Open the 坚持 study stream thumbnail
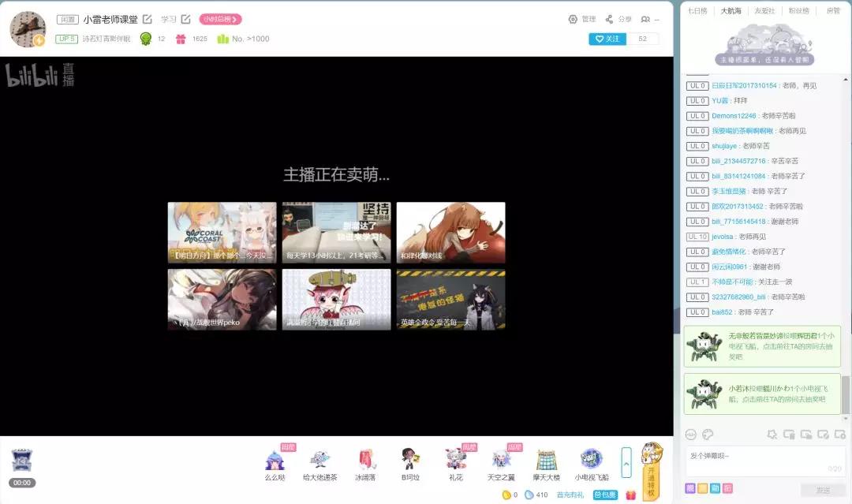Screen dimensions: 852x504 pyautogui.click(x=336, y=233)
